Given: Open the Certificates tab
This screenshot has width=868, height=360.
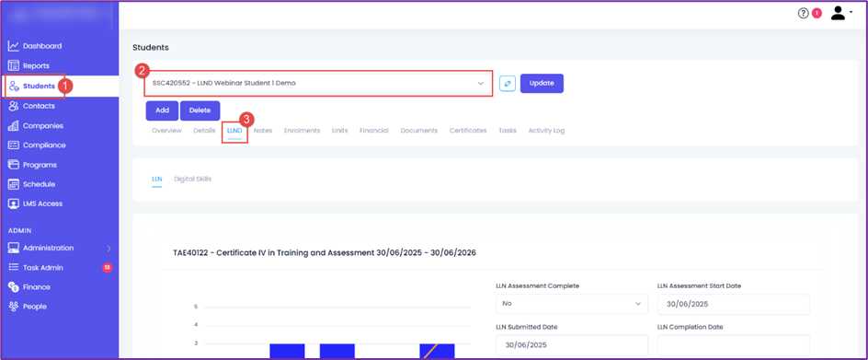Looking at the screenshot, I should point(468,131).
